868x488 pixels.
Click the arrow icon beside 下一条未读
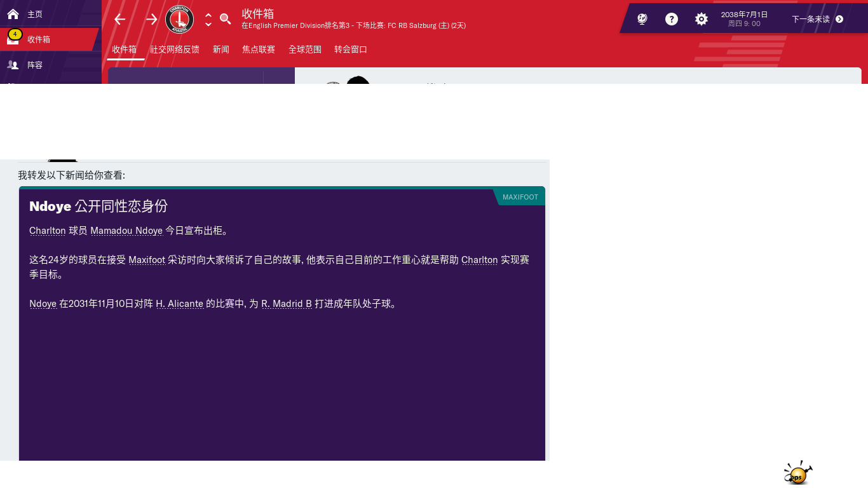coord(839,19)
